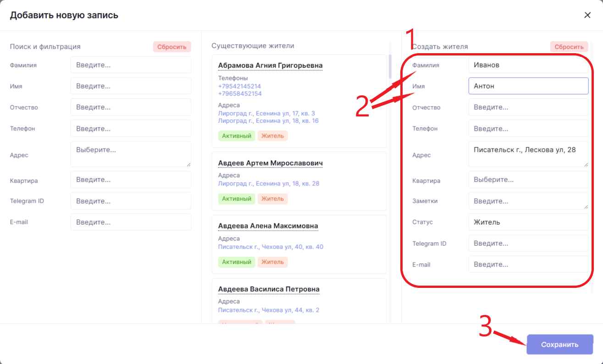
Task: Reset the create resident form
Action: (x=569, y=47)
